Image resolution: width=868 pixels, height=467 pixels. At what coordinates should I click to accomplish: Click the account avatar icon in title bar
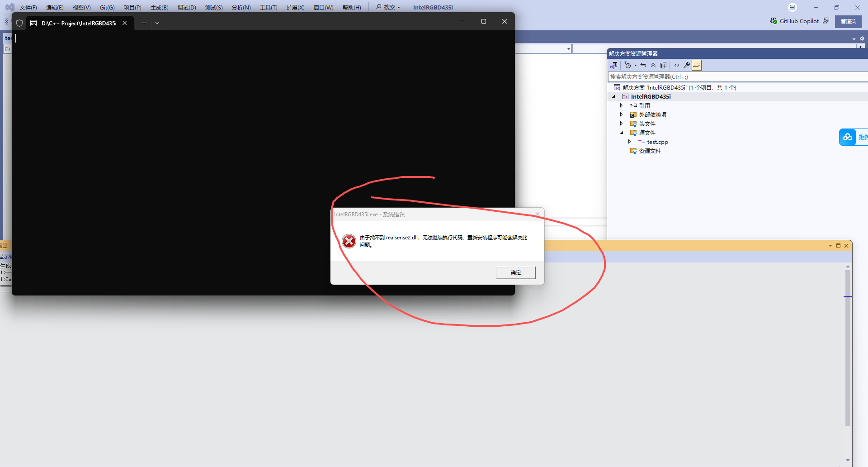coord(792,7)
